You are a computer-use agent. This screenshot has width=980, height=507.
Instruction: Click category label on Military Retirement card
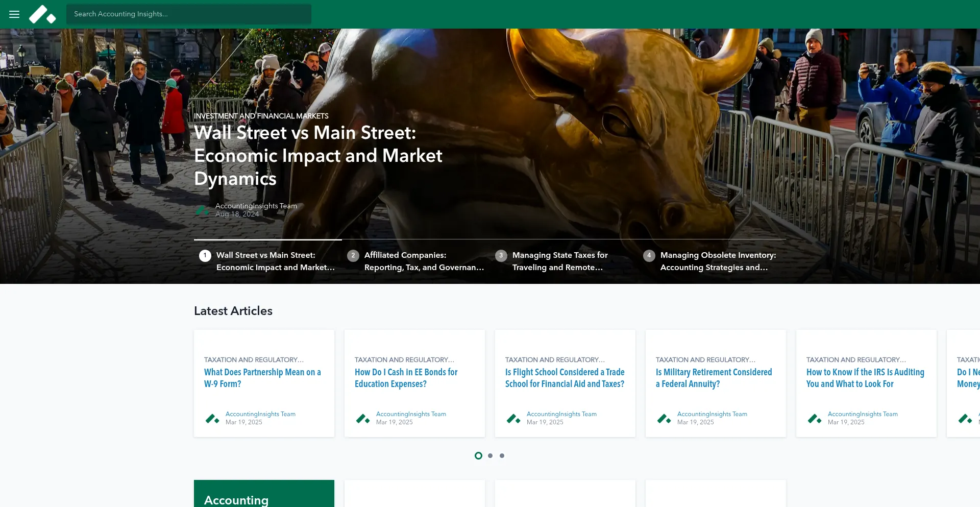(x=705, y=359)
